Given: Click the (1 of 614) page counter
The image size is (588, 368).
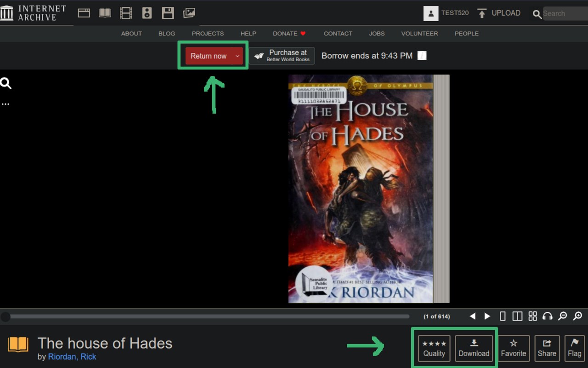Looking at the screenshot, I should pyautogui.click(x=436, y=316).
